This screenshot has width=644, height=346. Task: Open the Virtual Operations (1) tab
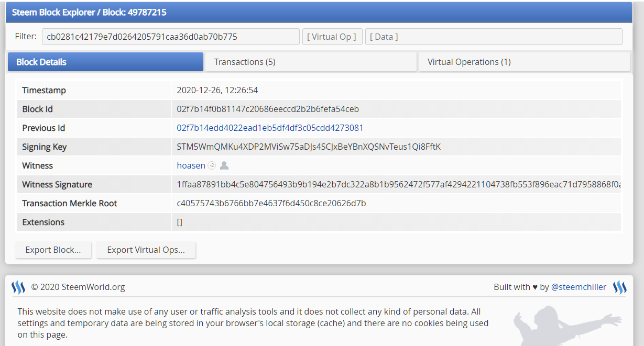pos(524,62)
